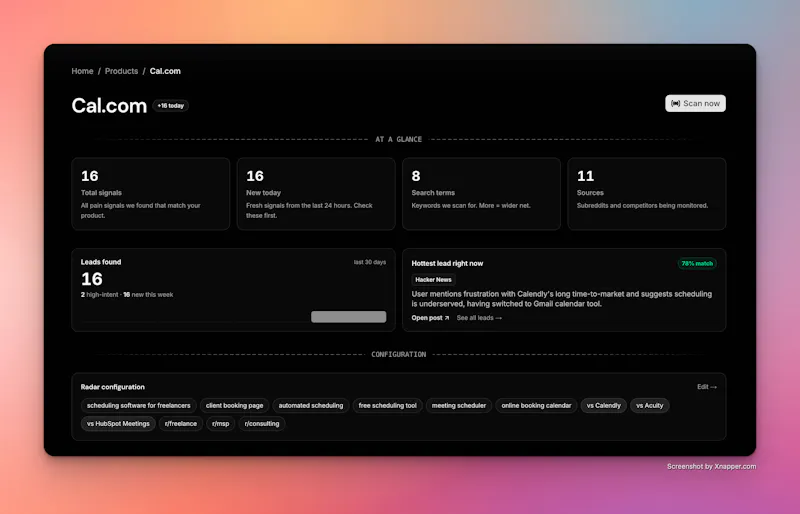Select the Cal.com breadcrumb item
Viewport: 800px width, 514px height.
click(165, 71)
